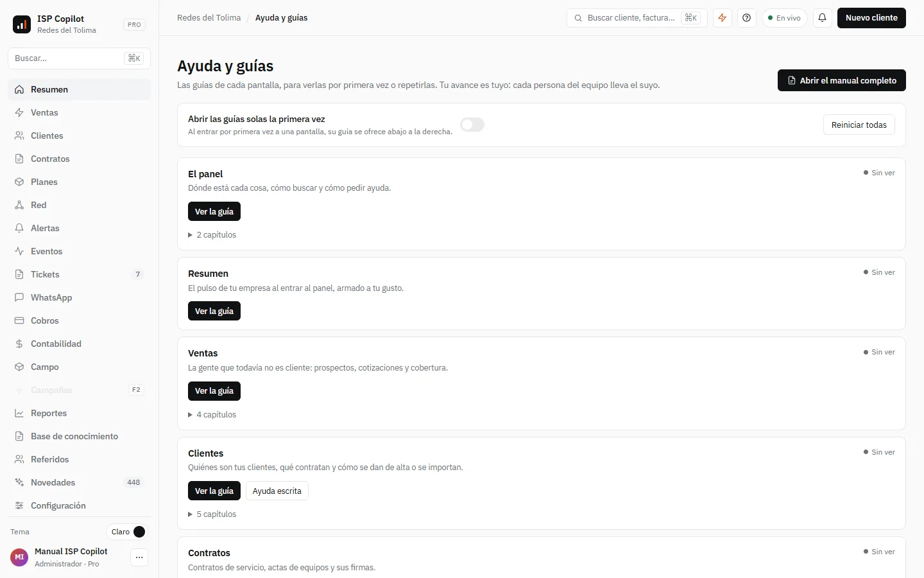The image size is (924, 578).
Task: Open Referidos in the sidebar
Action: tap(79, 459)
